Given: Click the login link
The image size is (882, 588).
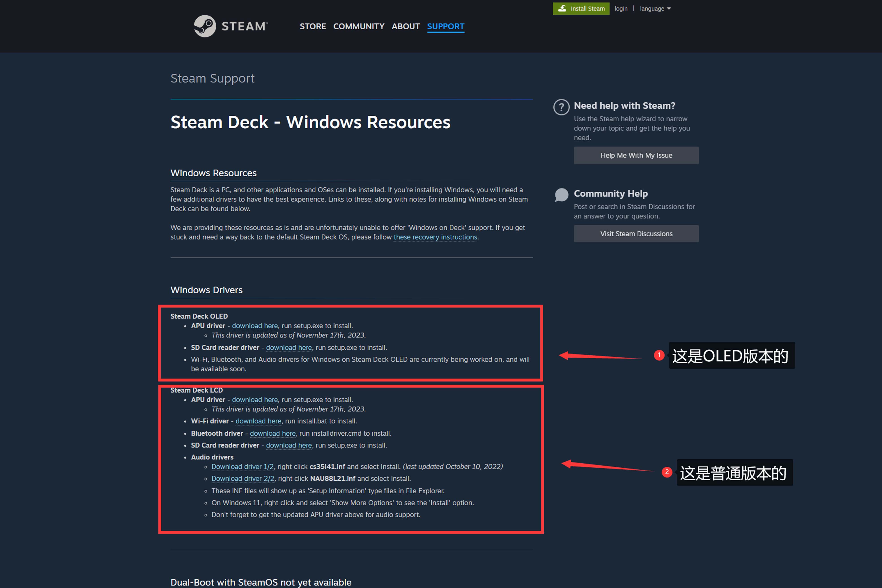Looking at the screenshot, I should tap(621, 9).
